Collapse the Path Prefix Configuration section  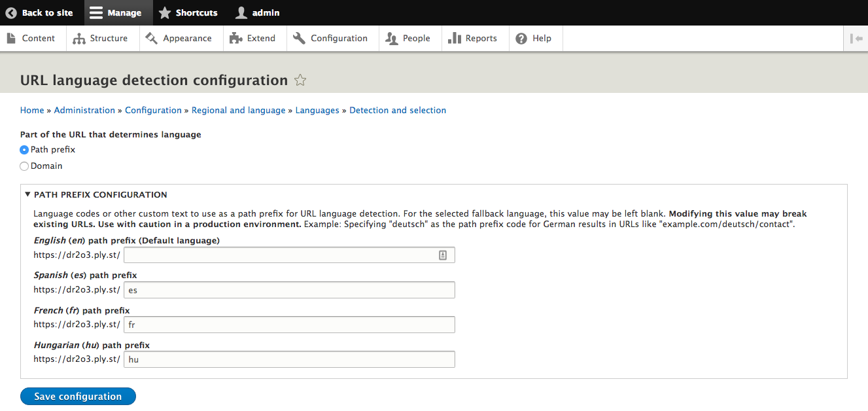point(95,194)
